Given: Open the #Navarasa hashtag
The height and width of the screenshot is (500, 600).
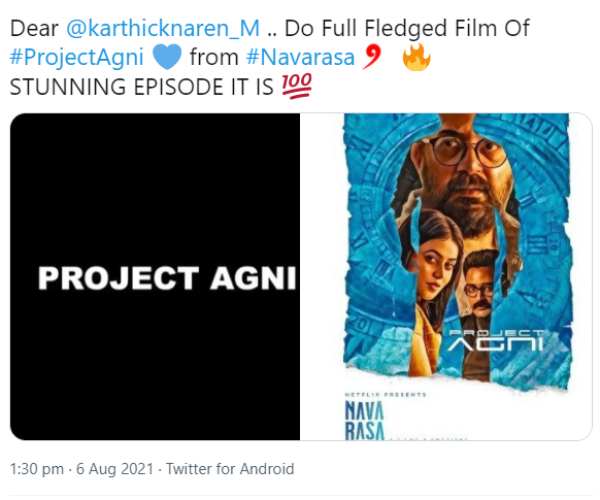Looking at the screenshot, I should coord(300,57).
